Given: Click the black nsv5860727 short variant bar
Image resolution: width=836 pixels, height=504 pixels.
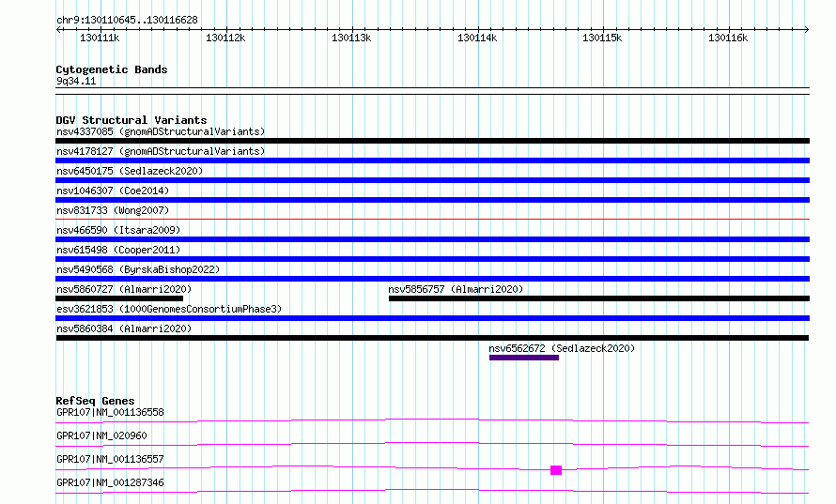Looking at the screenshot, I should coord(119,298).
